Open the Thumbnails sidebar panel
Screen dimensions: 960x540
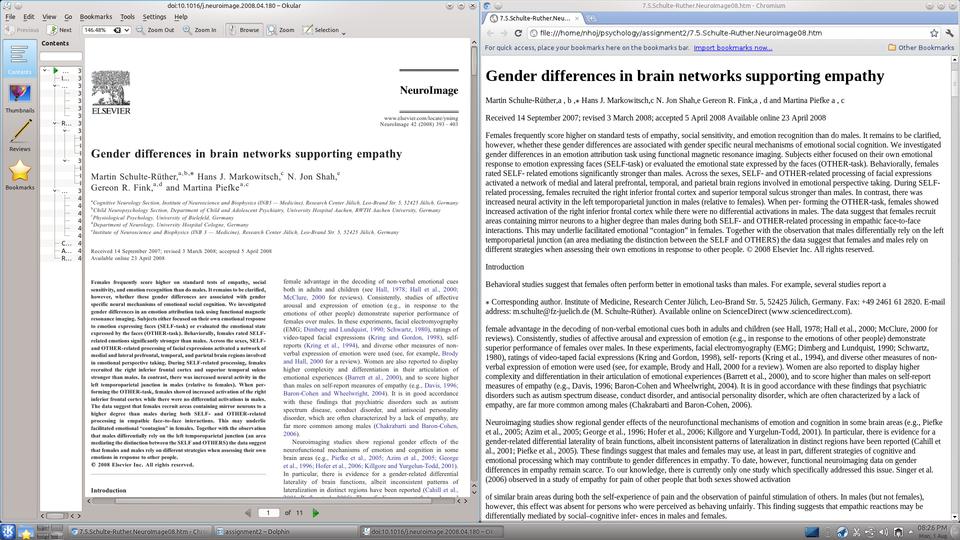pos(19,98)
